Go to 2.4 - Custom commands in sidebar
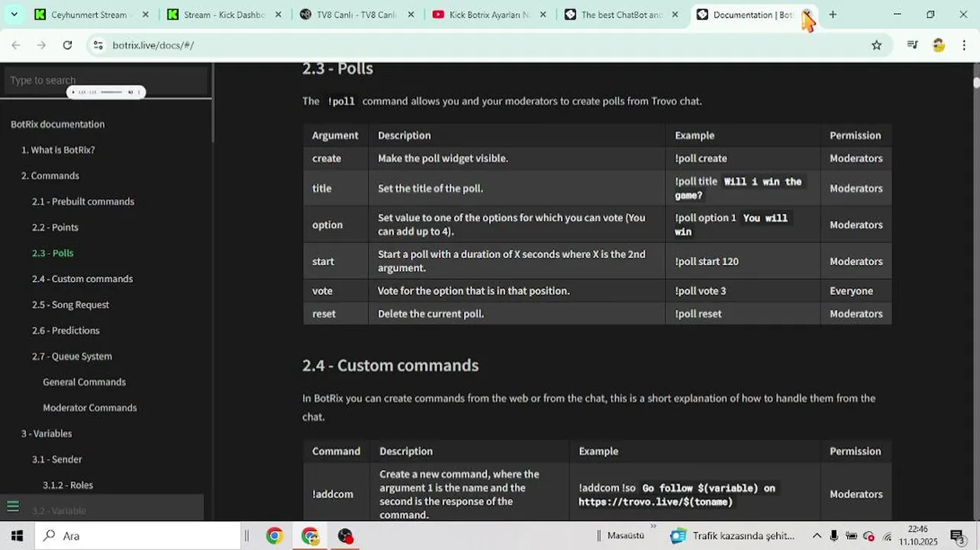 (82, 279)
